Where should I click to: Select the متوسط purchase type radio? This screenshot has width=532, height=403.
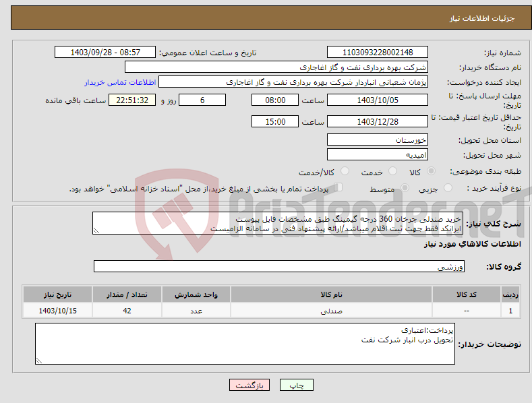(405, 188)
